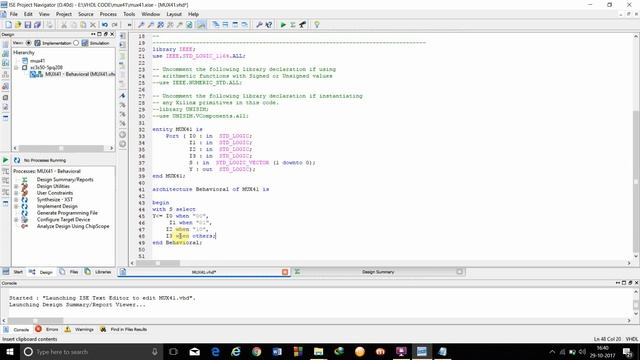640x360 pixels.
Task: Select Design Summary/Reports process
Action: (65, 180)
